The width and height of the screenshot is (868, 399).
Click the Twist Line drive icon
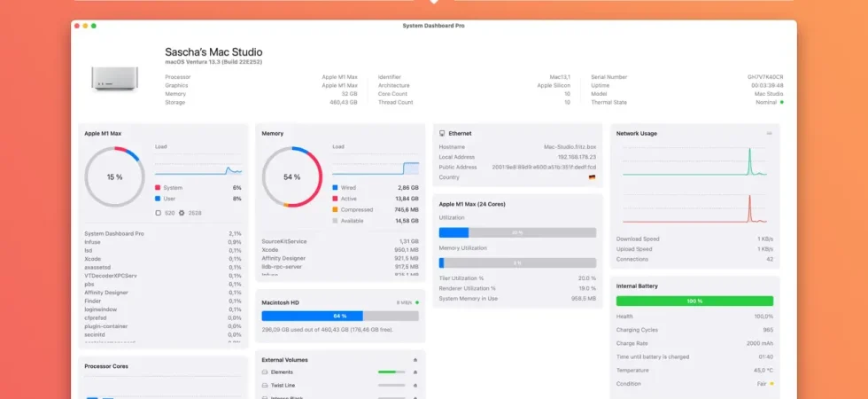pyautogui.click(x=265, y=385)
